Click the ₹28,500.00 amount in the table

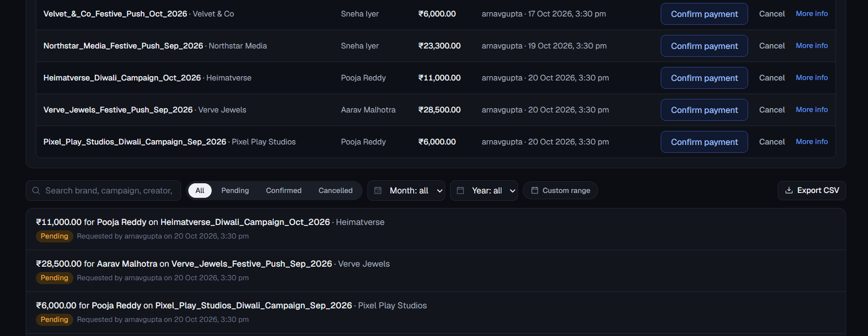(x=439, y=110)
